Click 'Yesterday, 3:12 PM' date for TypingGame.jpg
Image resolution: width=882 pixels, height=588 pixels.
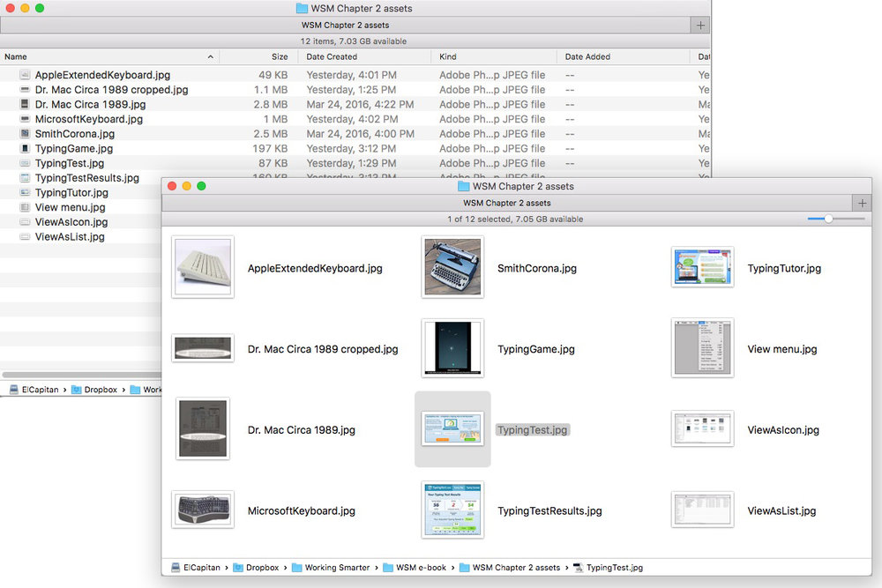tap(351, 148)
